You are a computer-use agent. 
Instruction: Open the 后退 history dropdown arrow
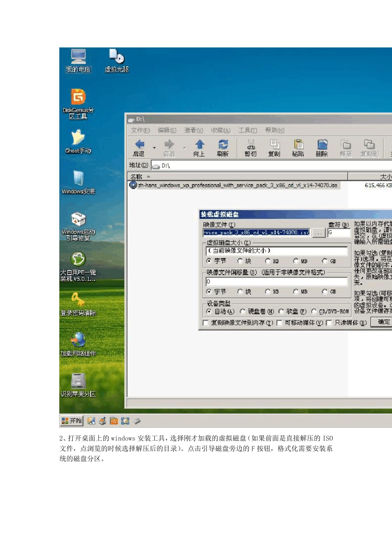pyautogui.click(x=154, y=148)
